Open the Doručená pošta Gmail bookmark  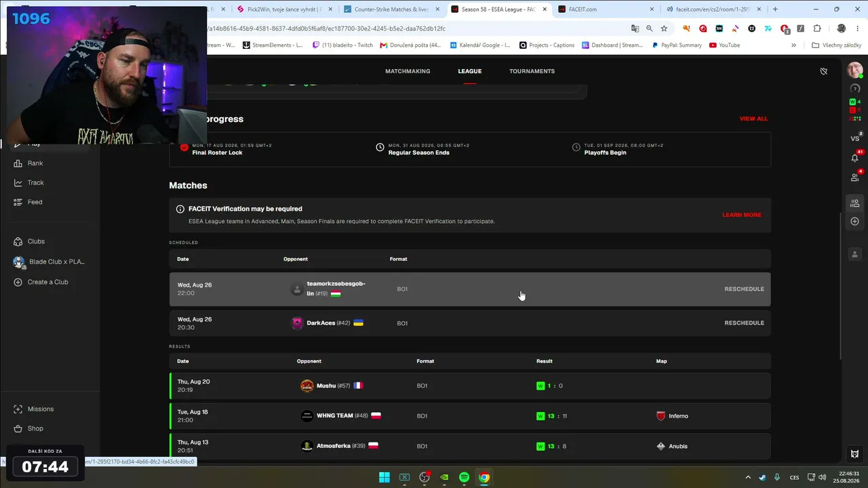point(410,45)
